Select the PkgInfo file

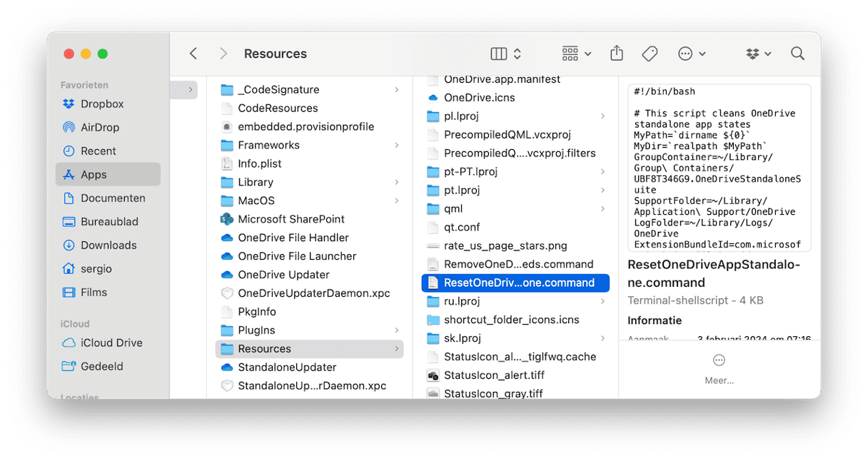click(x=309, y=312)
